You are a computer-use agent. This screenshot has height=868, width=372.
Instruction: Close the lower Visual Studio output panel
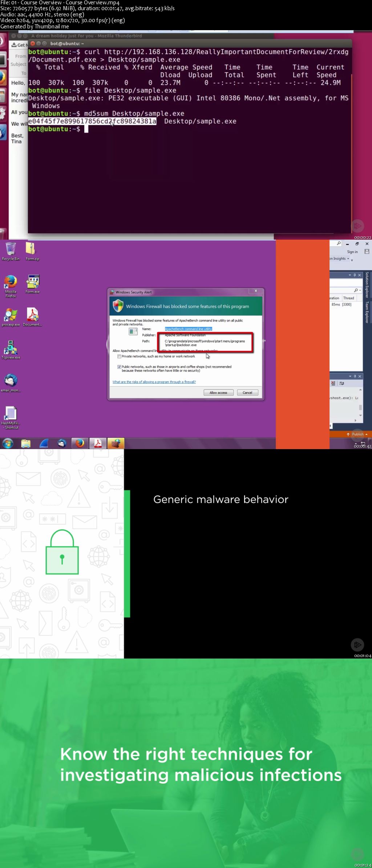pyautogui.click(x=360, y=376)
